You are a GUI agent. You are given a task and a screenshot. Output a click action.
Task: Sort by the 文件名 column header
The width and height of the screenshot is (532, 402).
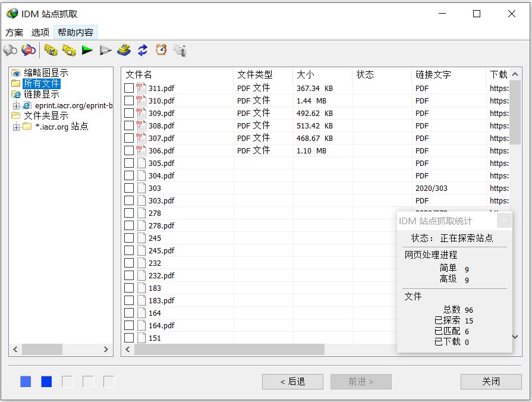pos(178,74)
